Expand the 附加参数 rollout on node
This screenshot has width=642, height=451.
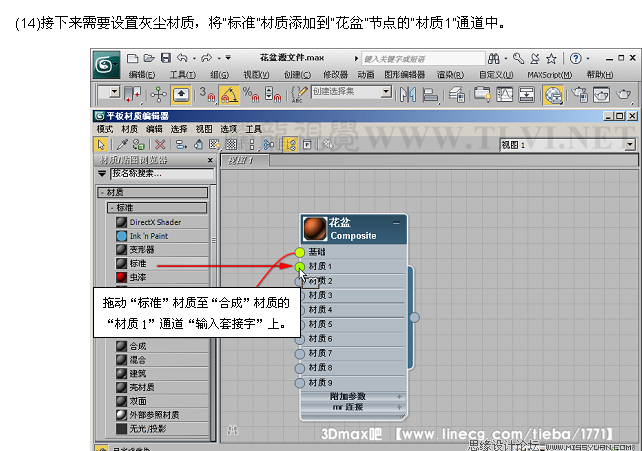tap(399, 396)
